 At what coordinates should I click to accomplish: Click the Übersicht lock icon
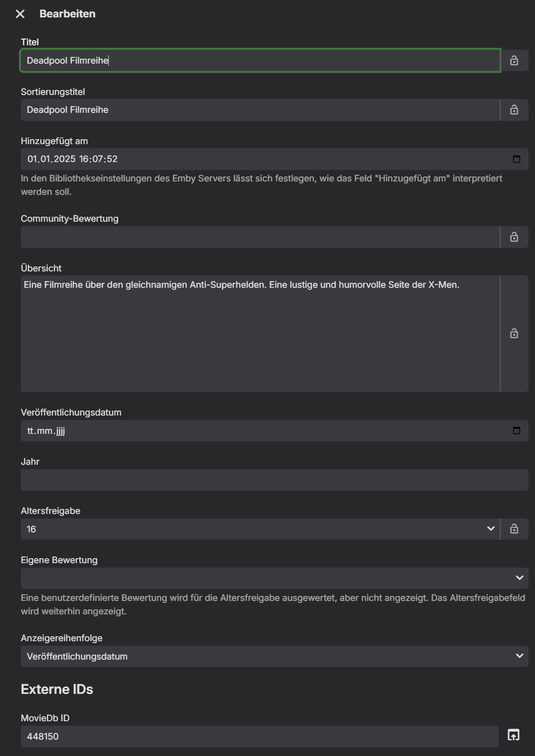pos(514,334)
